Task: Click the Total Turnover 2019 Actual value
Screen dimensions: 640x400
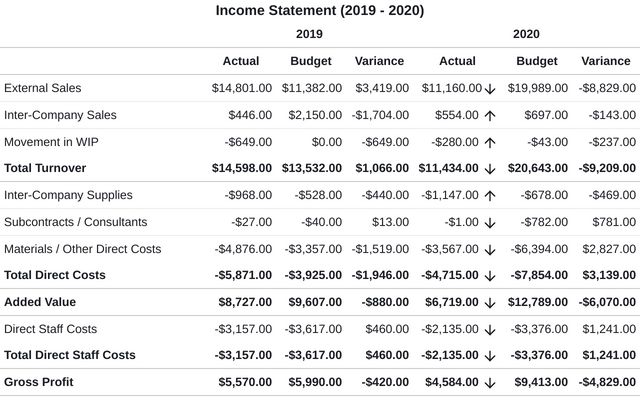Action: tap(243, 168)
